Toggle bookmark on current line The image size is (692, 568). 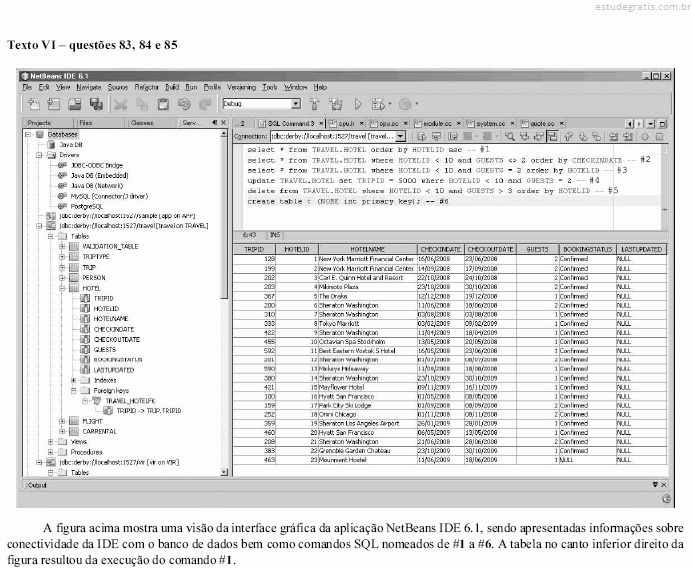coord(596,137)
